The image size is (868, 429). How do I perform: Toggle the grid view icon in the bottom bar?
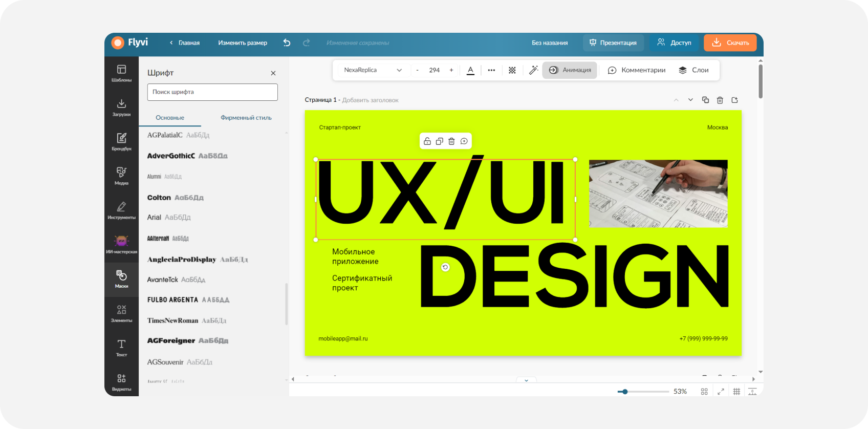(704, 392)
